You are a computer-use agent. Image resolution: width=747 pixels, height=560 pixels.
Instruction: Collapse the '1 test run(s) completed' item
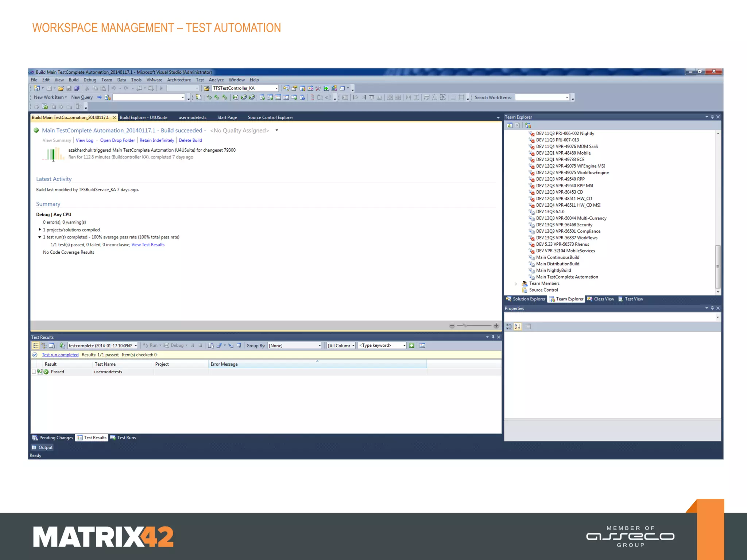click(x=40, y=237)
